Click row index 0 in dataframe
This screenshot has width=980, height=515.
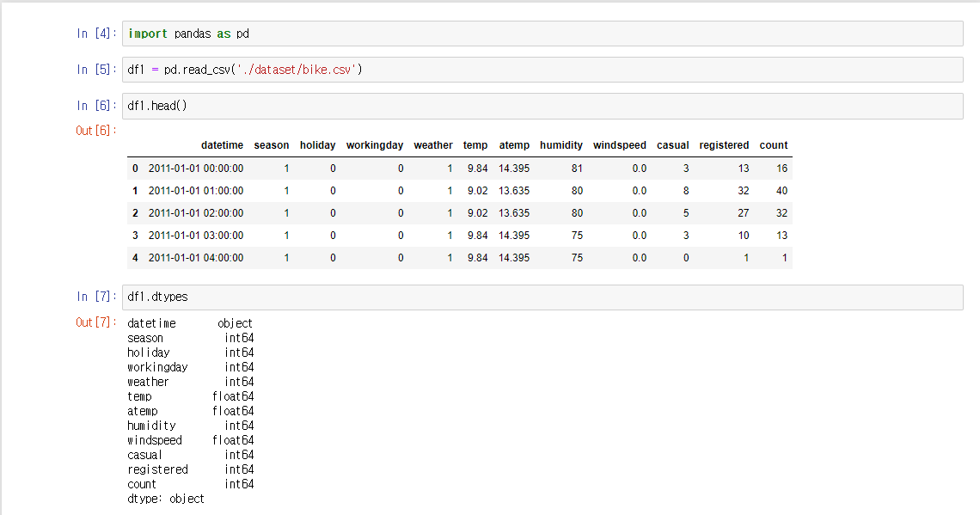coord(135,169)
